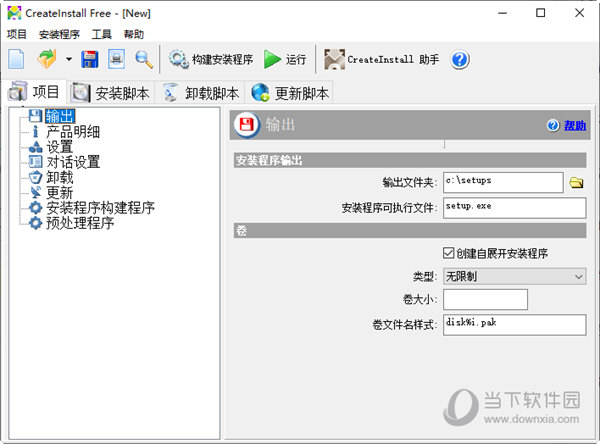Close the CreateInstall window
Viewport: 600px width, 444px height.
tap(580, 13)
